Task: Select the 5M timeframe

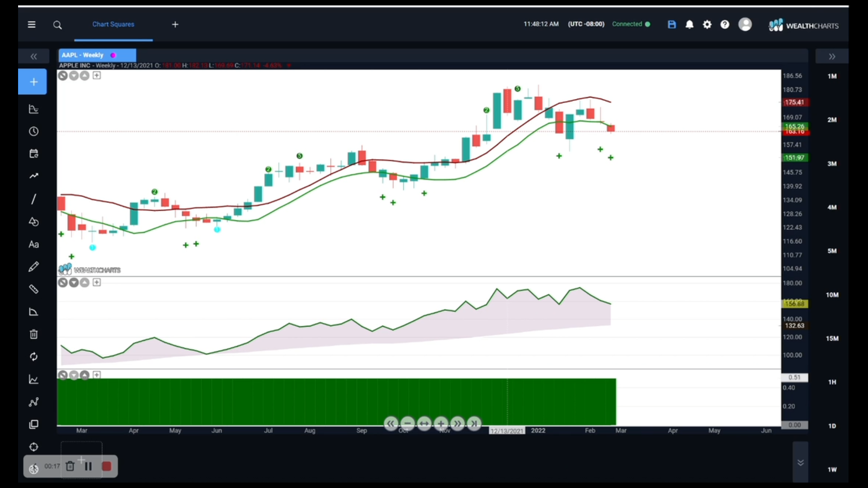Action: (832, 251)
